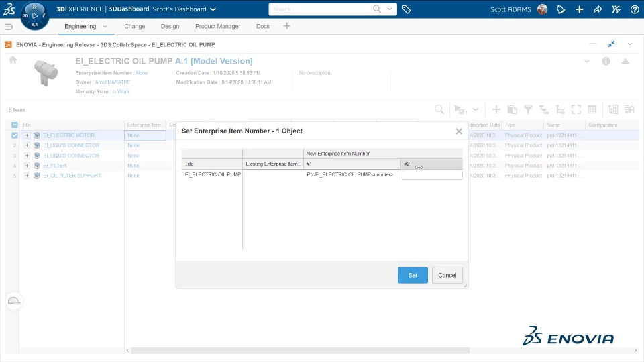
Task: Click the #2 input field in dialog
Action: [432, 174]
